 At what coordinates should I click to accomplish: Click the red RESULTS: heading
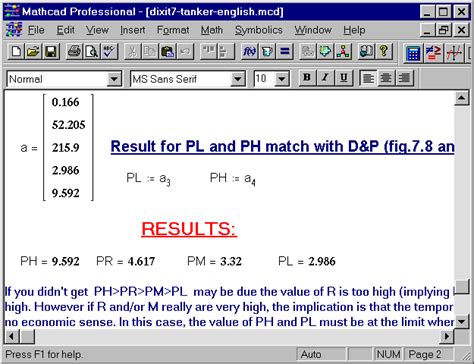coord(189,229)
